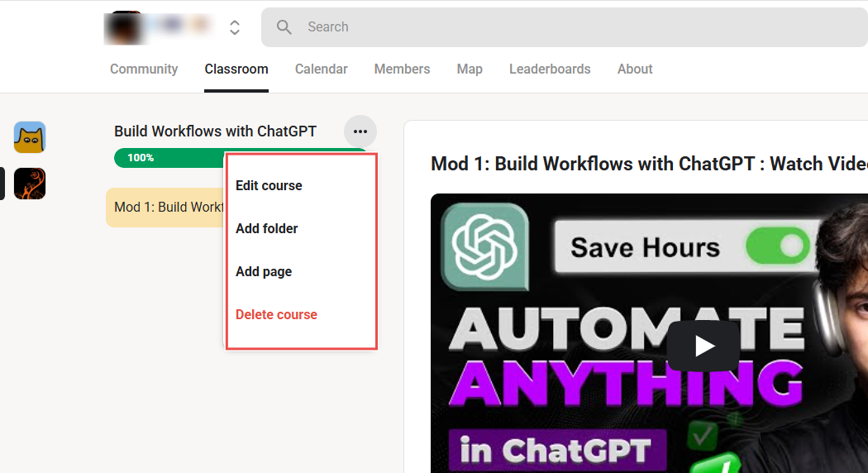The height and width of the screenshot is (473, 868).
Task: Switch to the Community tab
Action: click(x=144, y=69)
